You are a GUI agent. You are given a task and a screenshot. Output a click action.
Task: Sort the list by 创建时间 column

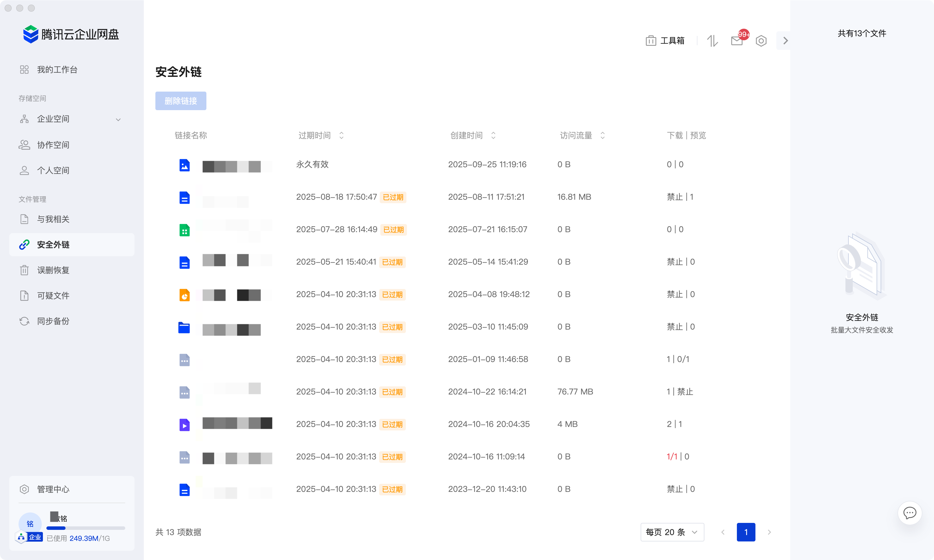tap(493, 135)
